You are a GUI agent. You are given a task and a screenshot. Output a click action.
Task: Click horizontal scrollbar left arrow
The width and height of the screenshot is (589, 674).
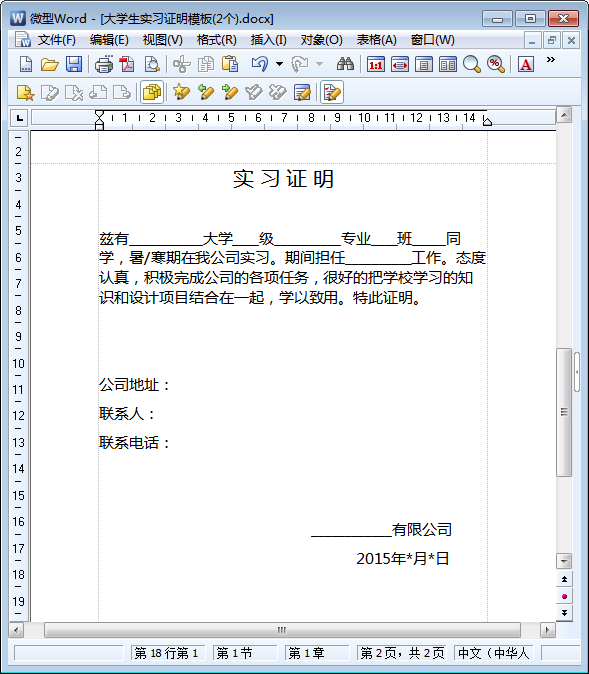(16, 631)
